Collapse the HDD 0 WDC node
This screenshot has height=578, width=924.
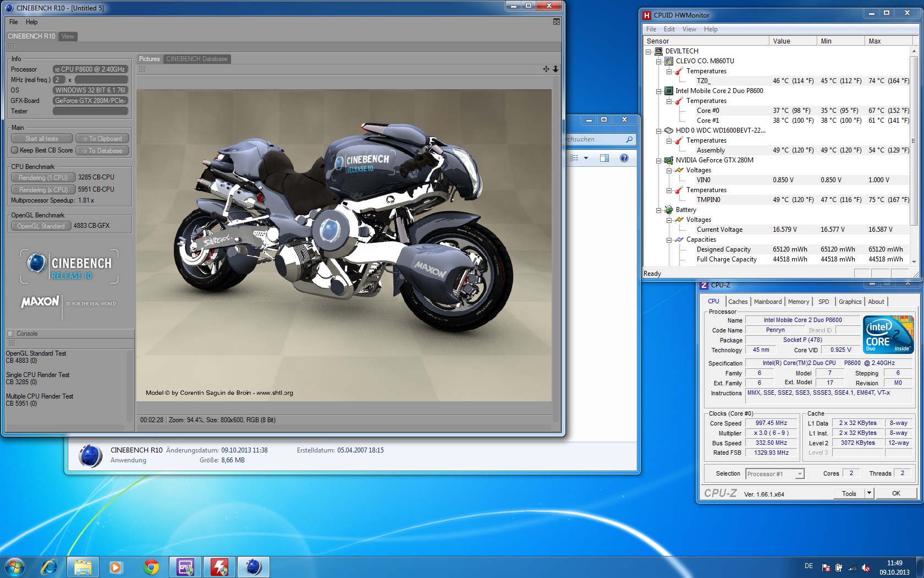(x=658, y=130)
